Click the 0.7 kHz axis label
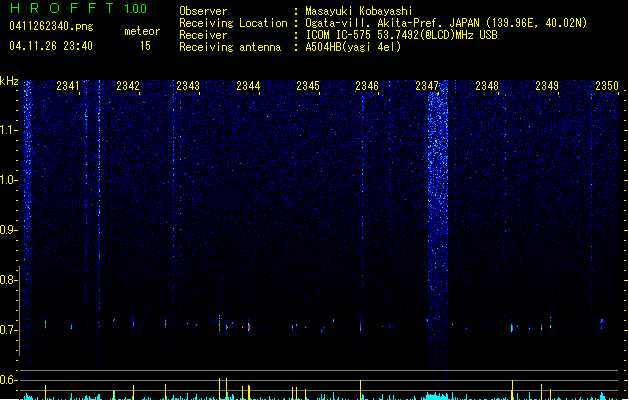 [x=8, y=330]
